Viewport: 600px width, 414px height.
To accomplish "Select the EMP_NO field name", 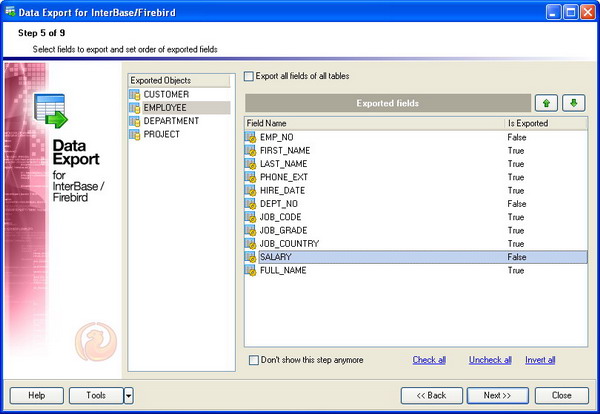I will pyautogui.click(x=277, y=137).
